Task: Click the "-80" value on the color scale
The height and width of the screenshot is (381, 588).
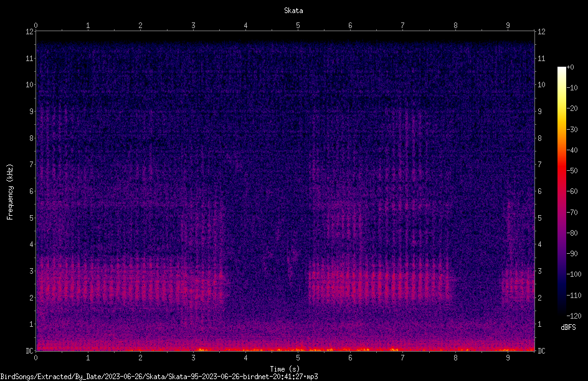Action: (572, 233)
